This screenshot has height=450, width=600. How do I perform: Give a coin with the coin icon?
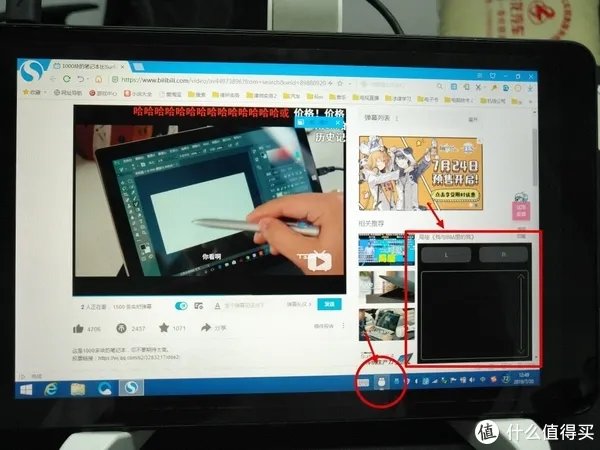tap(121, 328)
